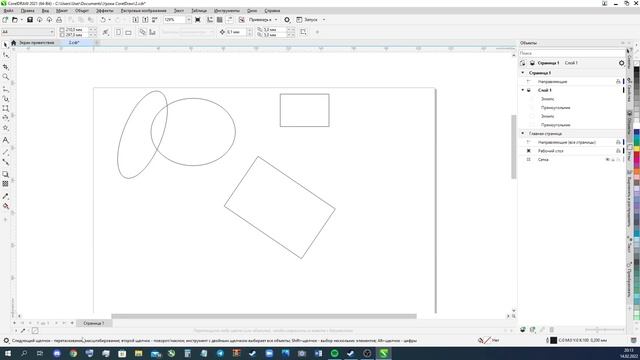Open the Таблица menu
The image size is (640, 360).
[199, 11]
